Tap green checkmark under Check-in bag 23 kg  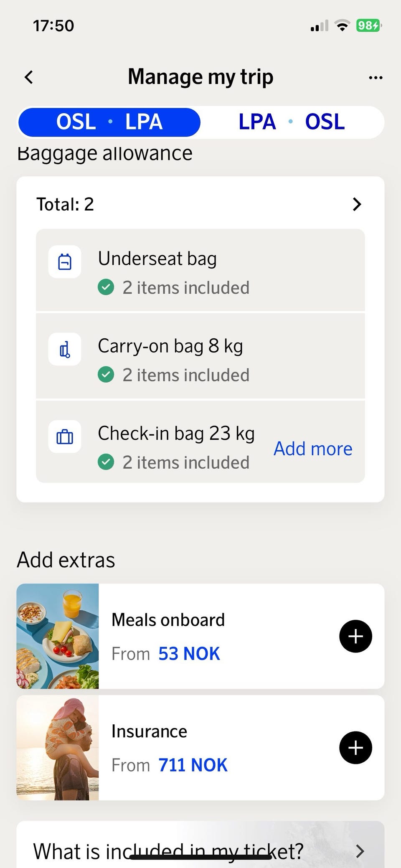click(106, 462)
